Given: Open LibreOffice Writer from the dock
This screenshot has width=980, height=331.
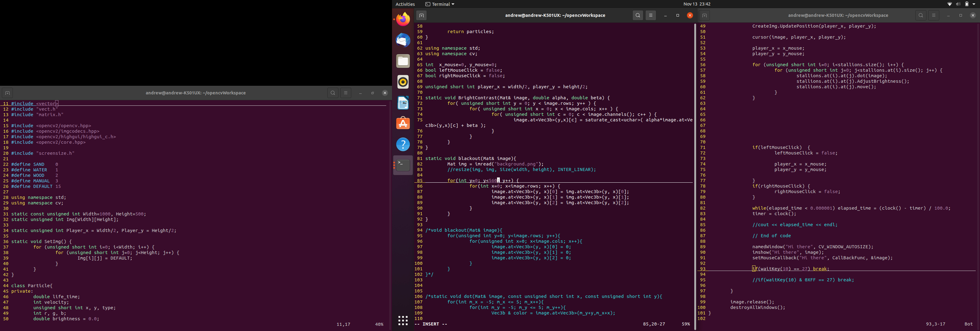Looking at the screenshot, I should point(403,103).
